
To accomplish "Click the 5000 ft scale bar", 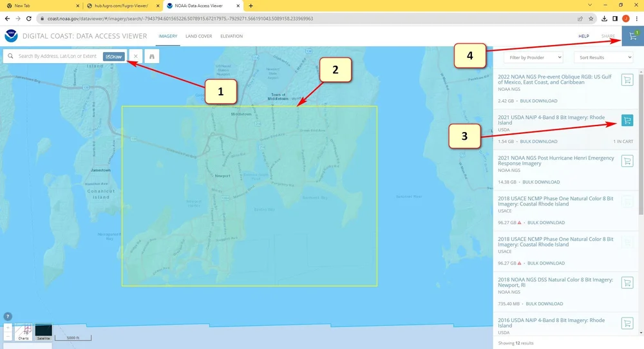I will 73,337.
